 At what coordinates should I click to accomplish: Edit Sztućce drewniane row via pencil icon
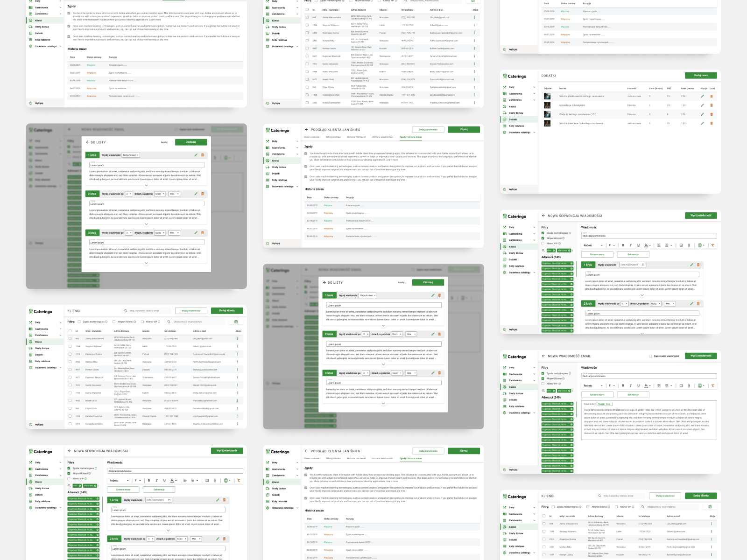click(702, 123)
